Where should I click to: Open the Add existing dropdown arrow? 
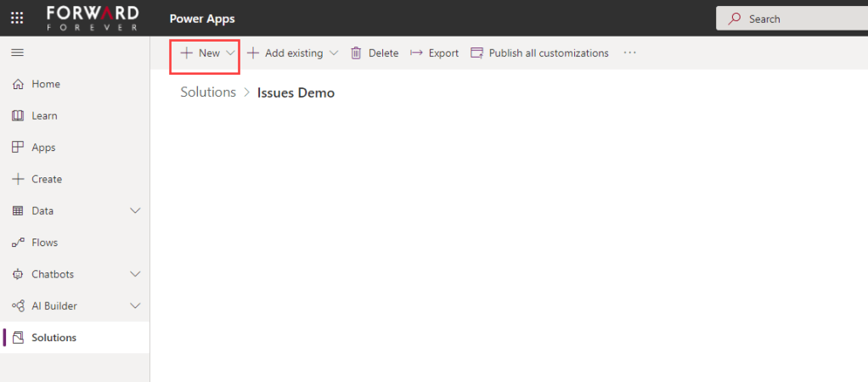coord(334,53)
